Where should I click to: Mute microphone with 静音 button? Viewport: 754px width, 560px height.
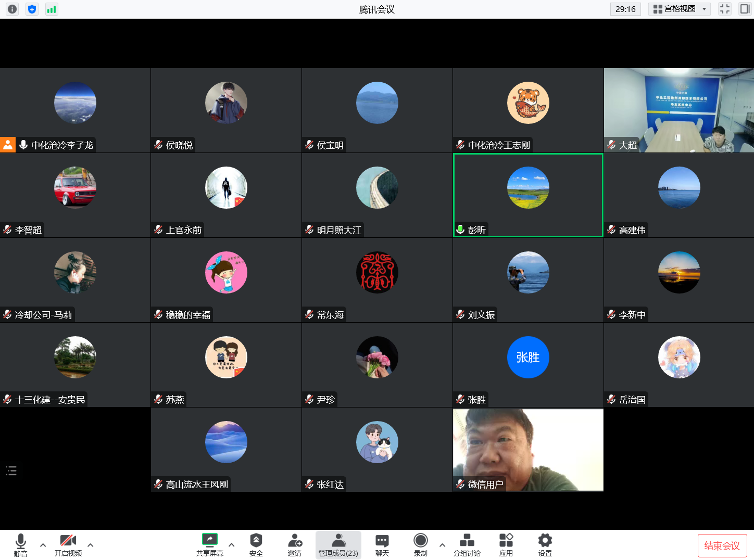(x=21, y=544)
